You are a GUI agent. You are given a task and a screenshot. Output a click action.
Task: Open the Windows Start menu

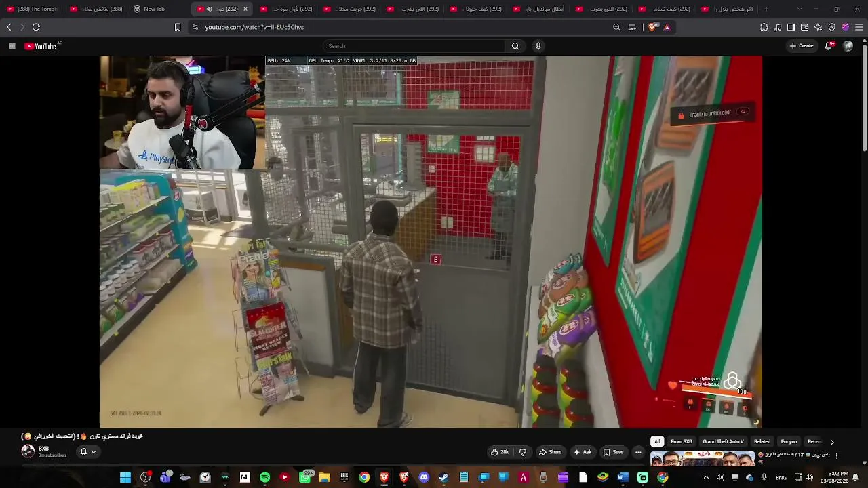(x=125, y=478)
